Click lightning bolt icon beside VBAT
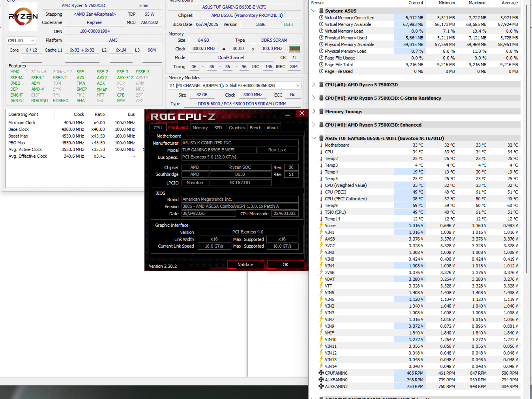The width and height of the screenshot is (532, 399). pyautogui.click(x=321, y=279)
